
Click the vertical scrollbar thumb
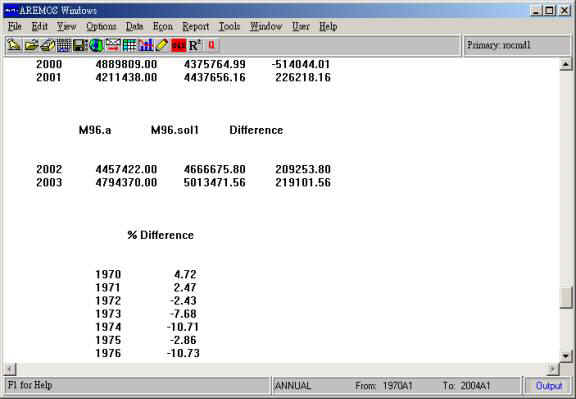coord(565,298)
